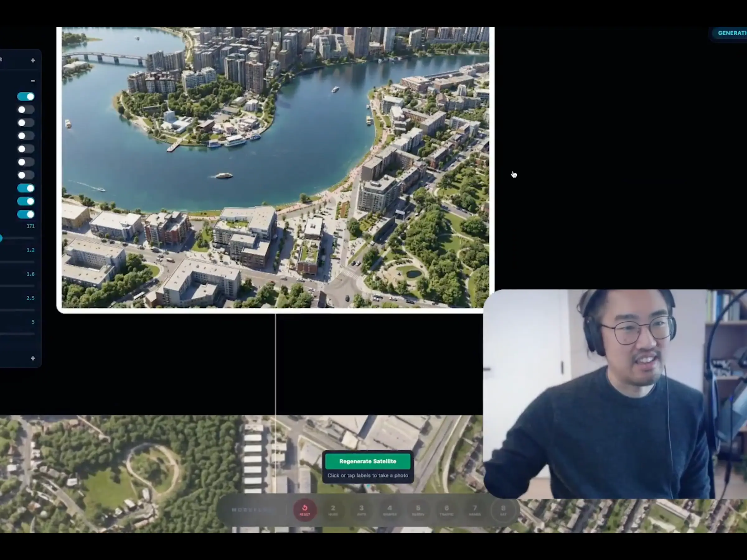Enable the fourth toggle in the side panel
This screenshot has width=747, height=560.
[26, 136]
